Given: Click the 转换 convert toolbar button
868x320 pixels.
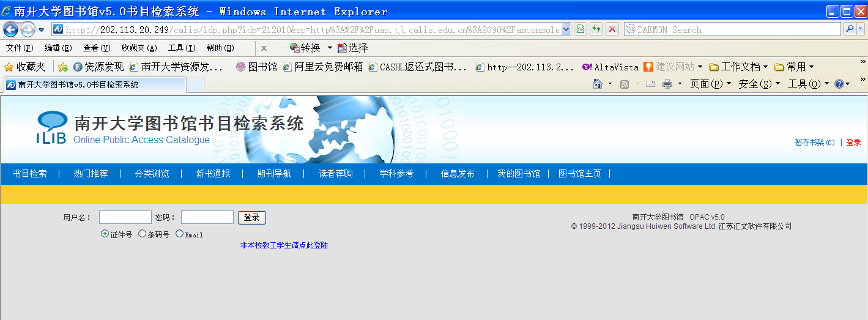Looking at the screenshot, I should (x=305, y=48).
